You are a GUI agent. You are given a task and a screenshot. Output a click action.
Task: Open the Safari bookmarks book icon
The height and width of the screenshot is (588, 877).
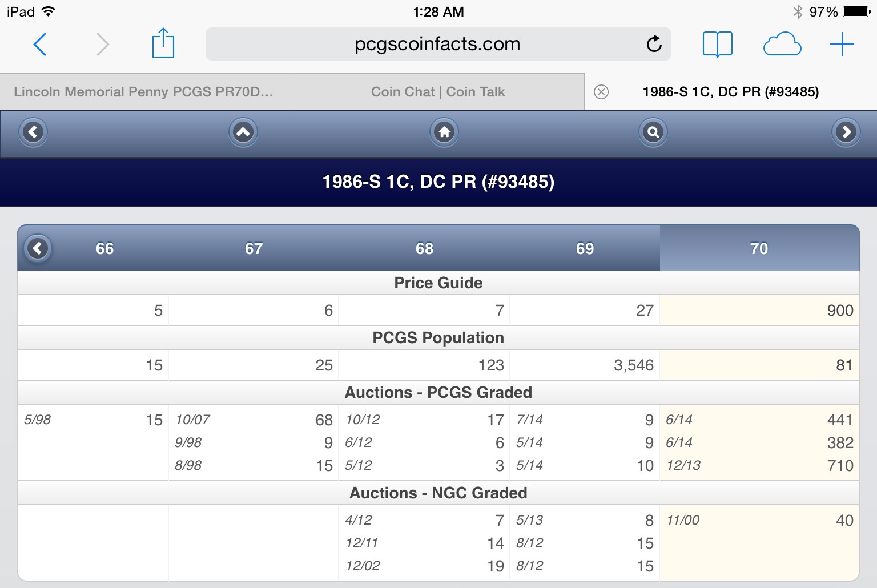point(717,44)
